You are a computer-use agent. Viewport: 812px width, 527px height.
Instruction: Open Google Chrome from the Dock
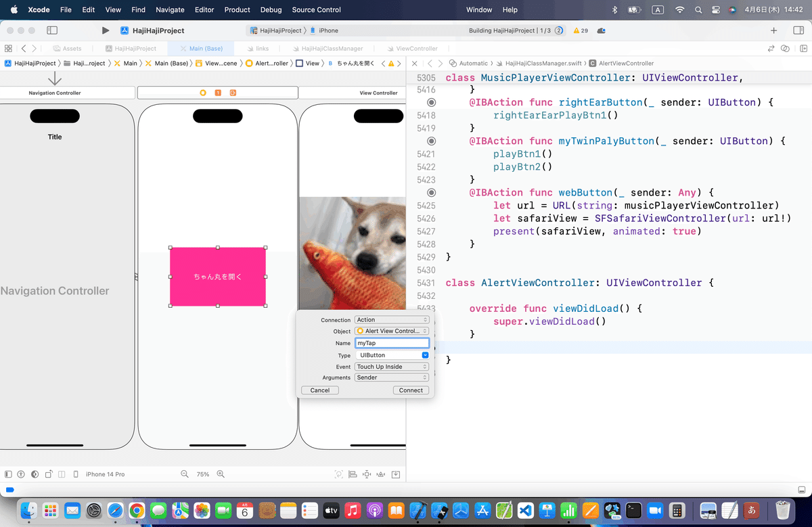(136, 510)
